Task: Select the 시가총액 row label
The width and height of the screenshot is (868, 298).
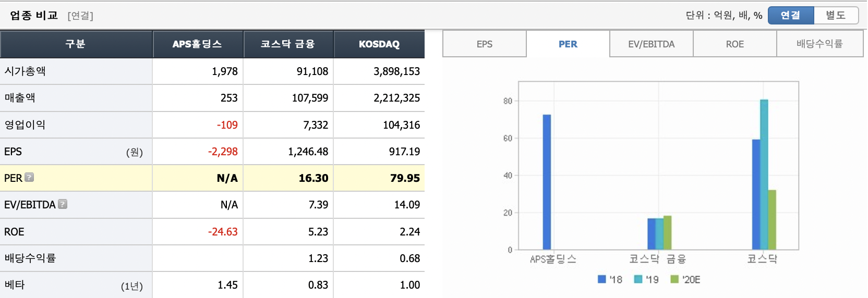Action: point(25,71)
